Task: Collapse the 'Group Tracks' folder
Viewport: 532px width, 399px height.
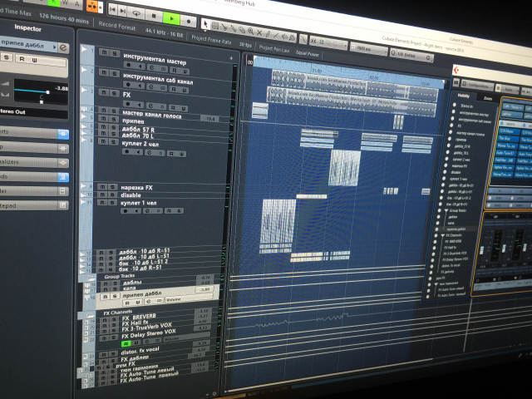Action: [92, 278]
